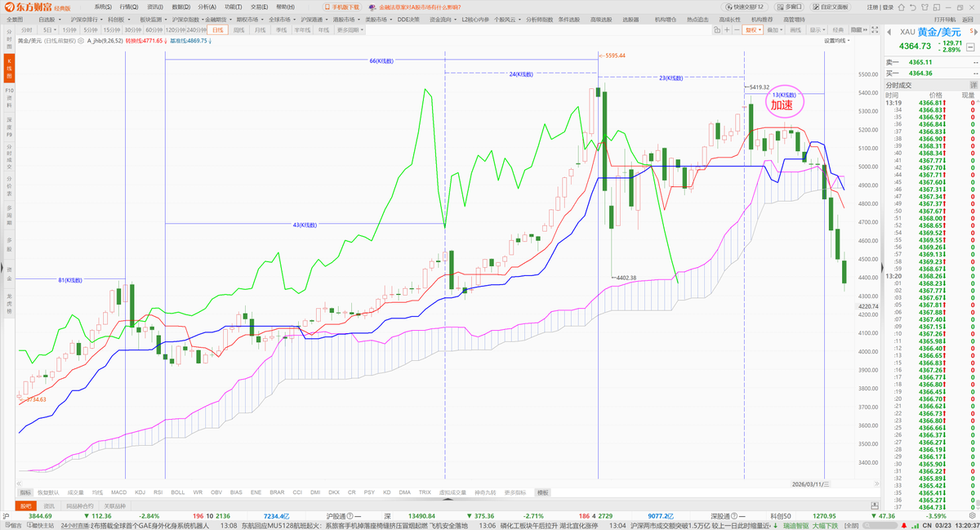Open the 系统(S) menu
This screenshot has height=530, width=980.
click(103, 7)
